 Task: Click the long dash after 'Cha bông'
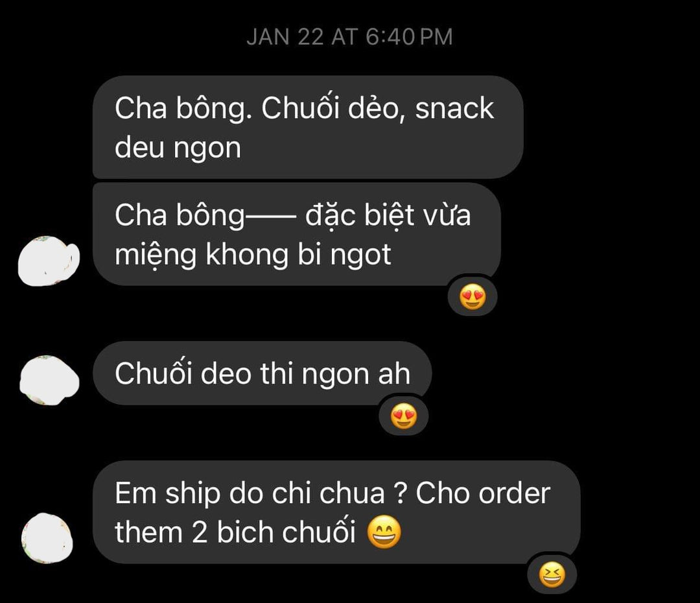point(270,217)
